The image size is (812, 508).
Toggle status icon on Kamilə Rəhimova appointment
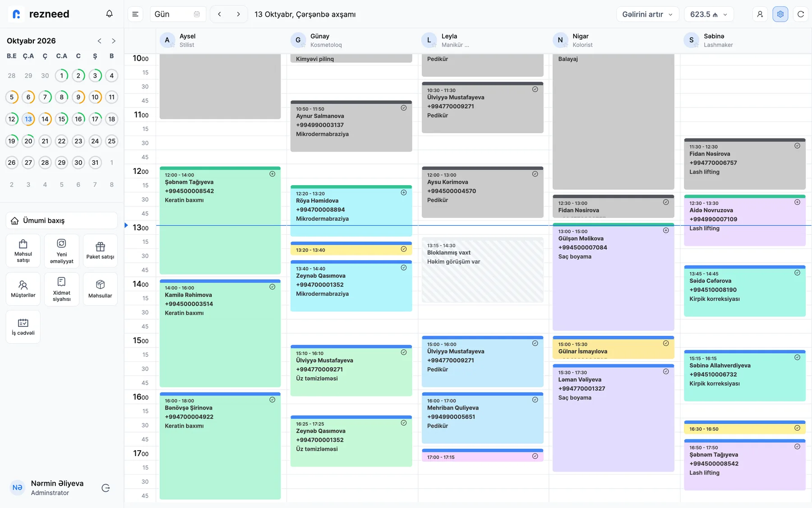pyautogui.click(x=272, y=287)
